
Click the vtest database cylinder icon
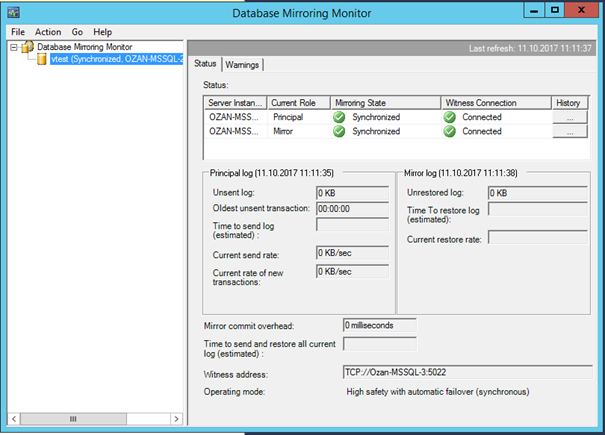point(41,59)
